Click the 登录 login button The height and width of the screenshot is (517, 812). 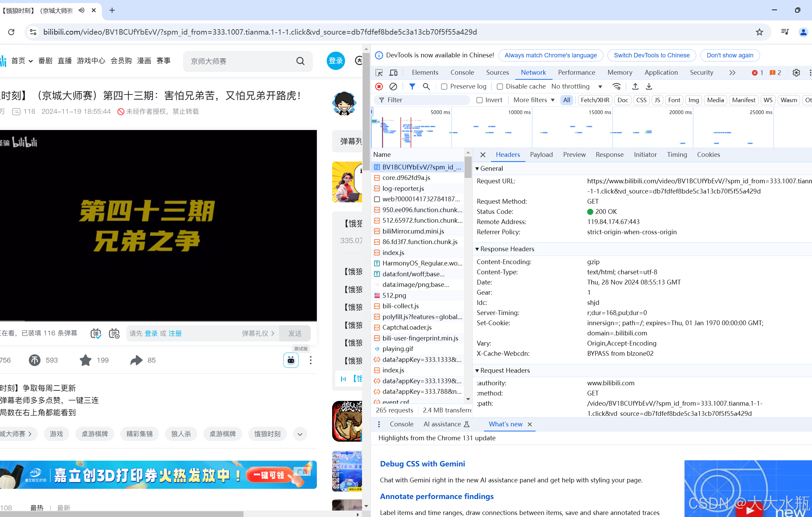coord(336,61)
